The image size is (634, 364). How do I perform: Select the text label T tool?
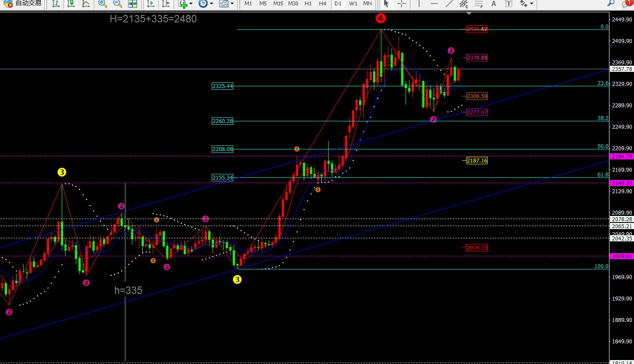(x=509, y=4)
